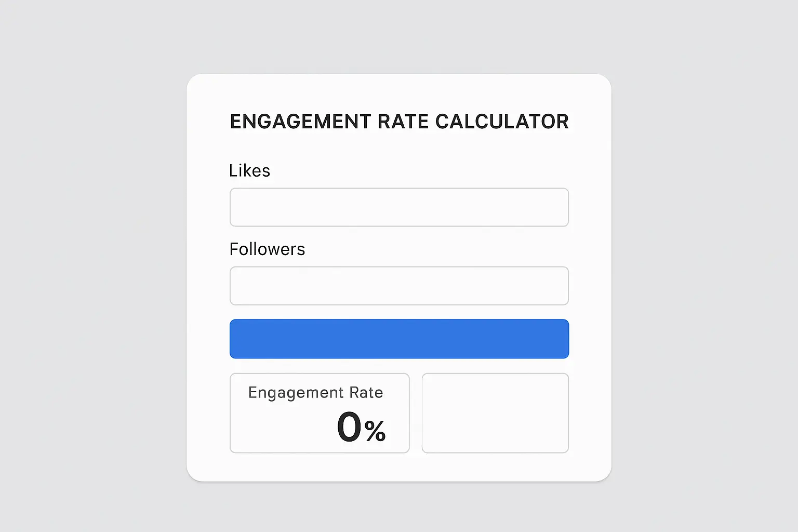Select the Followers label text
The height and width of the screenshot is (532, 798).
267,249
